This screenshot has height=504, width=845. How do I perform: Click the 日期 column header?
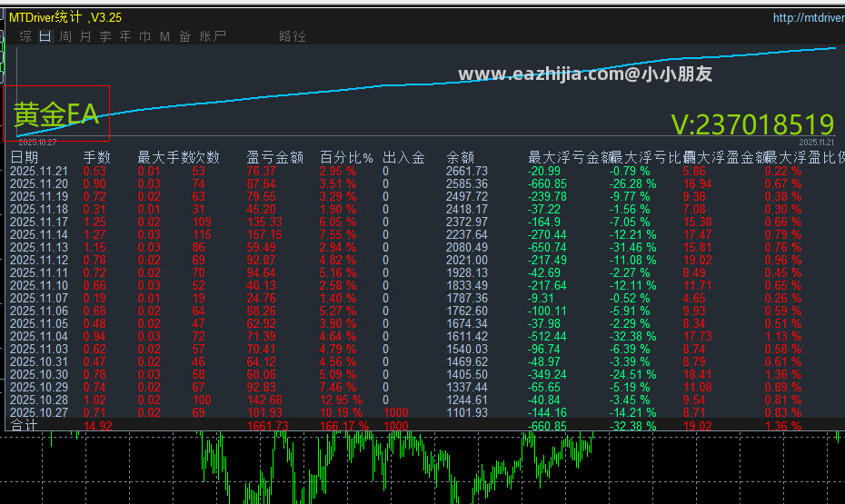25,157
